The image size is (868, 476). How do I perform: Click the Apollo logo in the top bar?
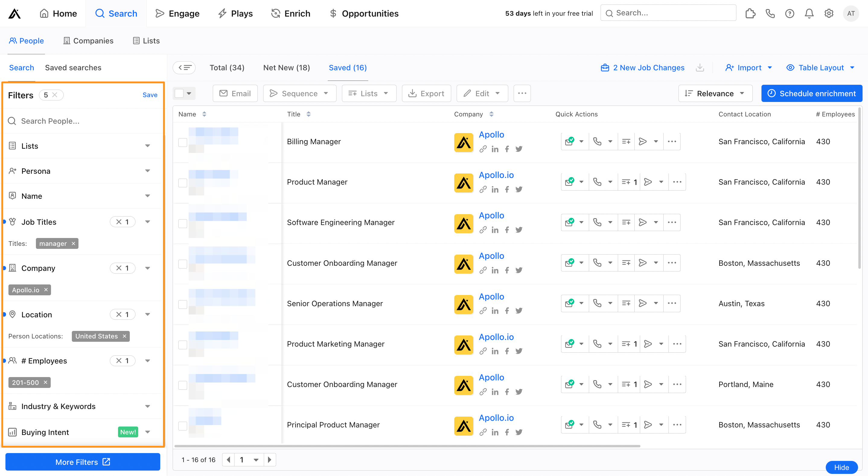click(x=14, y=14)
